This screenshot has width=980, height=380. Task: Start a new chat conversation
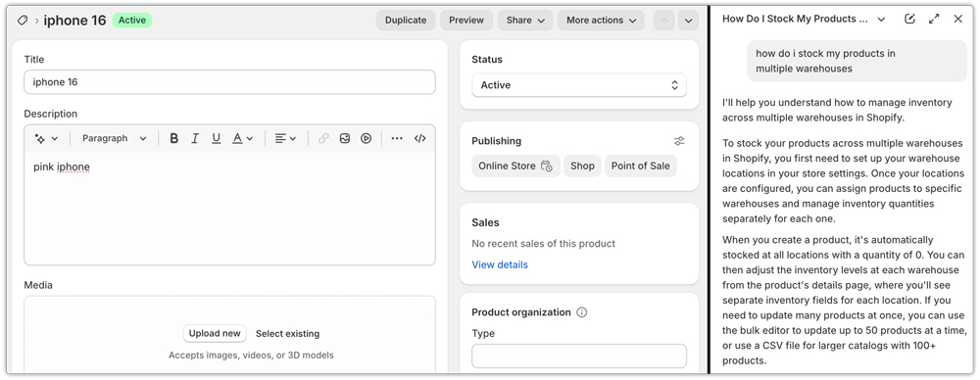point(910,19)
